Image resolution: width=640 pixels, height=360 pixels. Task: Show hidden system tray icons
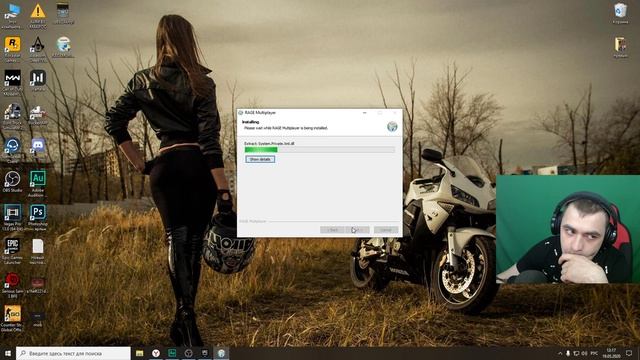[x=560, y=353]
